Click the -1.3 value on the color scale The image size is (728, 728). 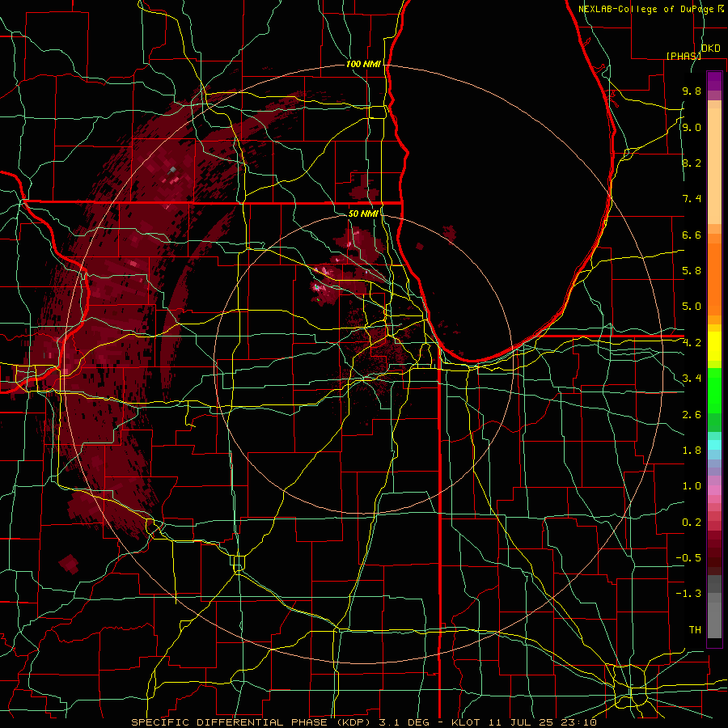click(688, 594)
